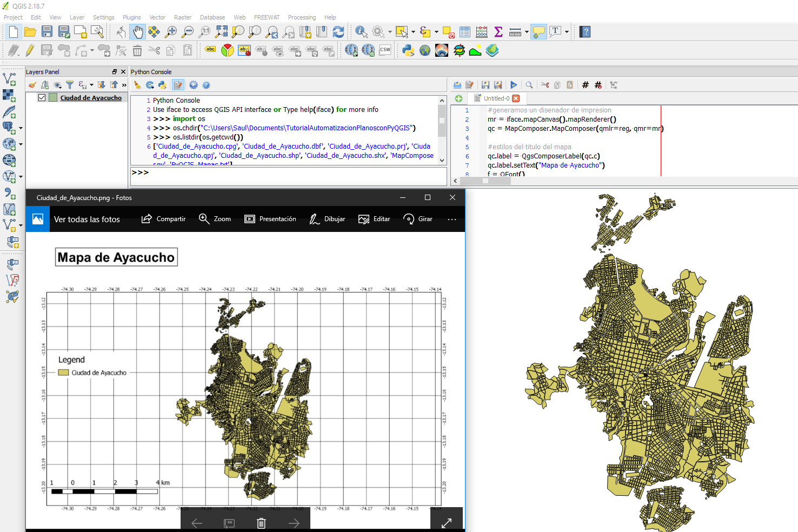Activate the Identify Features tool
This screenshot has height=532, width=798.
point(361,32)
